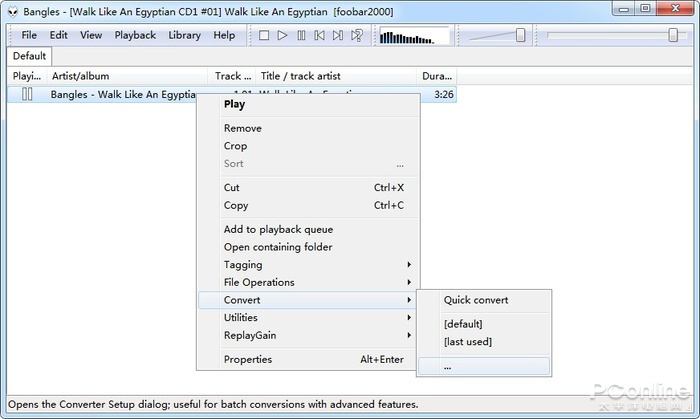Expand the Tagging submenu
This screenshot has width=700, height=419.
(308, 265)
